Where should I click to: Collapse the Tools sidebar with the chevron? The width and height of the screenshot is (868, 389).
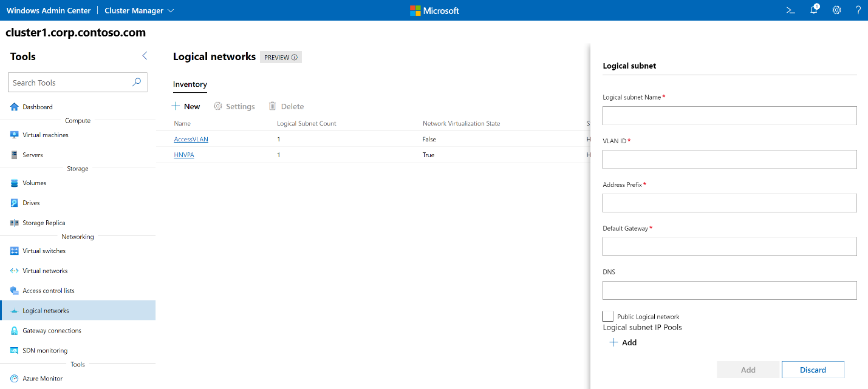[x=145, y=55]
